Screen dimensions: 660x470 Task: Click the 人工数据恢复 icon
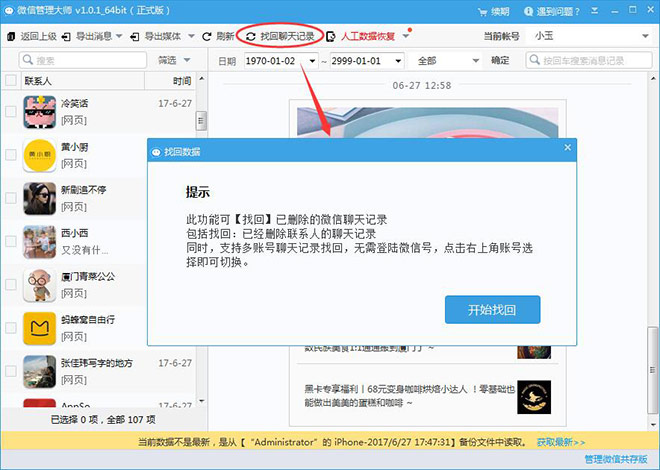coord(331,37)
